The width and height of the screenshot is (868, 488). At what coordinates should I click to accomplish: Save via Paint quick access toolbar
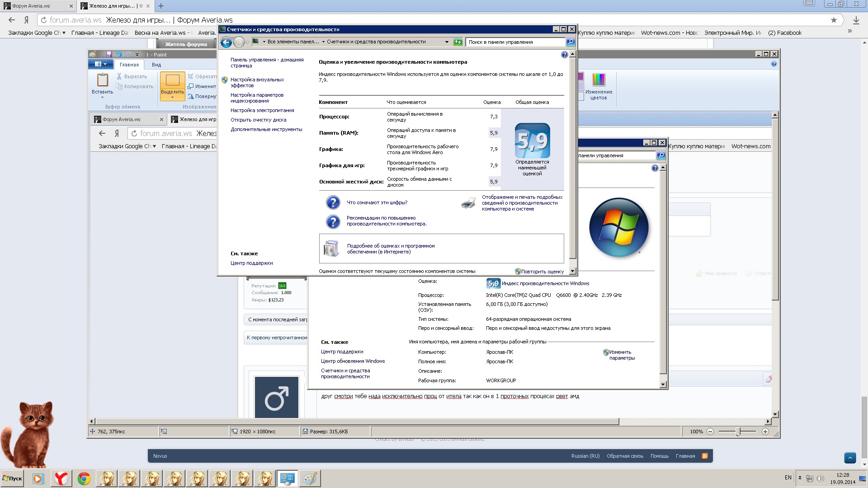click(x=109, y=54)
